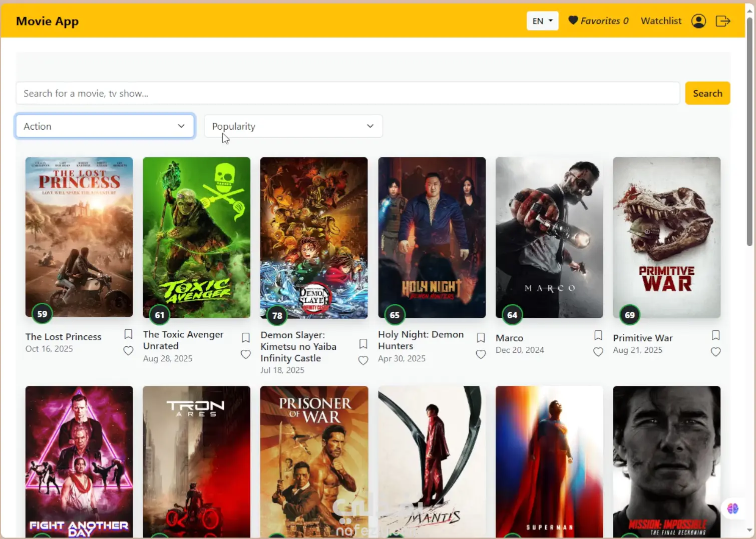The width and height of the screenshot is (756, 539).
Task: Open the Marco movie title
Action: [x=509, y=338]
